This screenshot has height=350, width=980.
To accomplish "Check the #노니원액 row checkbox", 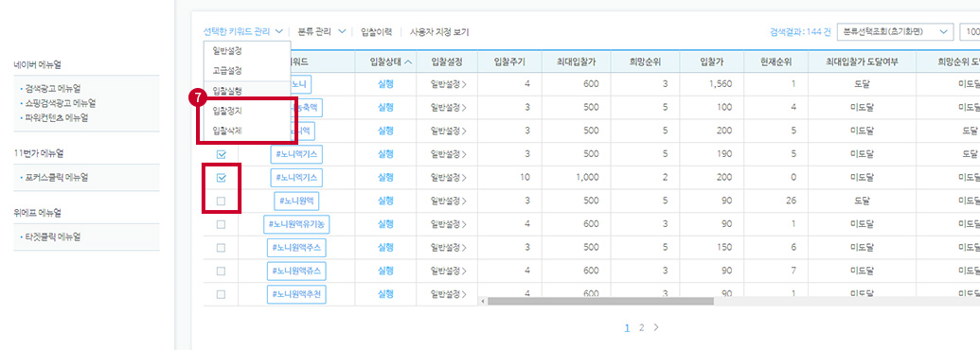I will (x=221, y=201).
